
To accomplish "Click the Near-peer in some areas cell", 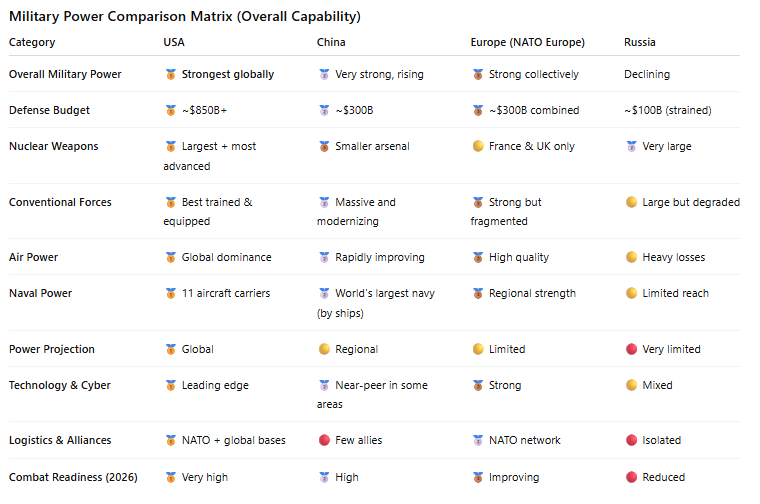I will [372, 394].
